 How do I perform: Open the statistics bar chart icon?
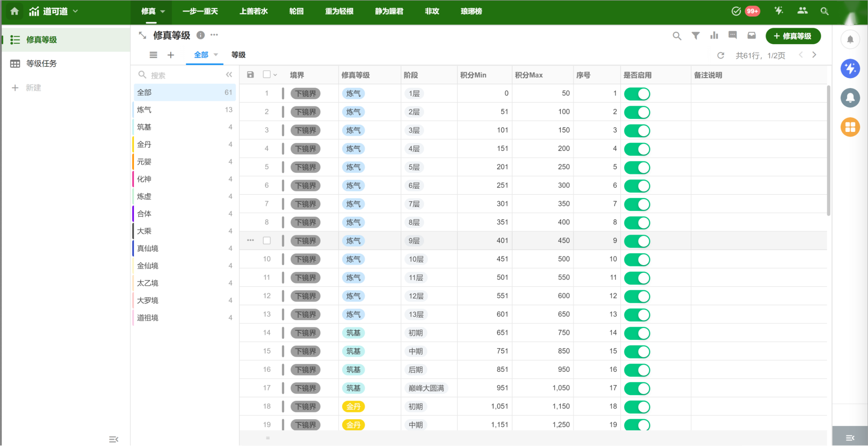[x=714, y=36]
